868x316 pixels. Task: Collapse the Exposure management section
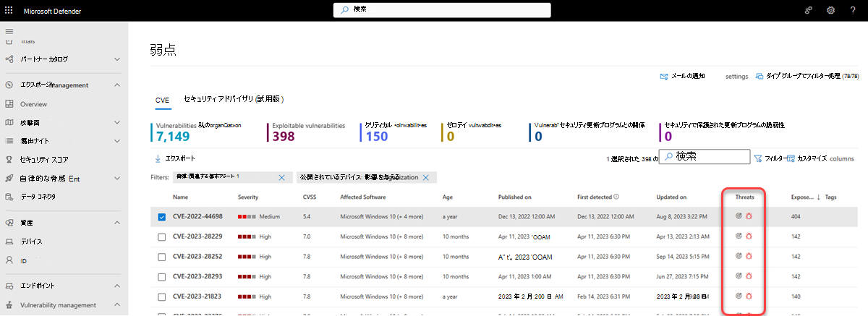tap(117, 85)
